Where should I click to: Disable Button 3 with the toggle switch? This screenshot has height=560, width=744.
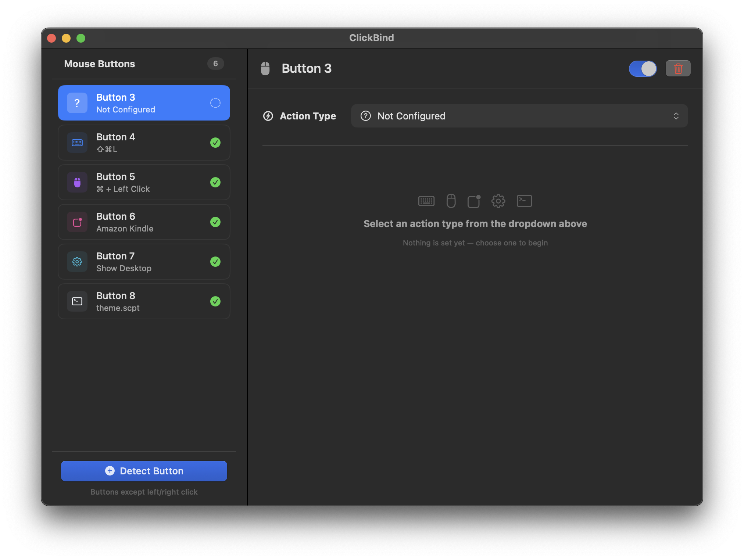coord(643,69)
